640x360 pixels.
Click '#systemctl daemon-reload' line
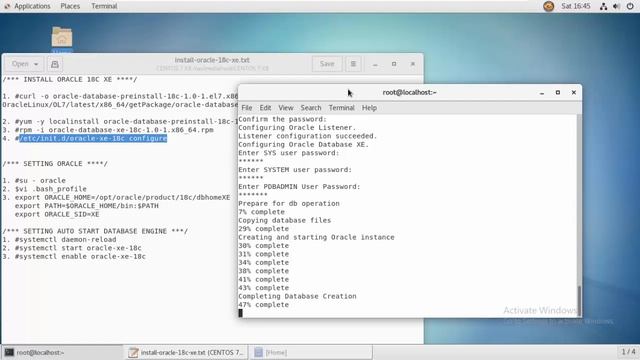[65, 240]
